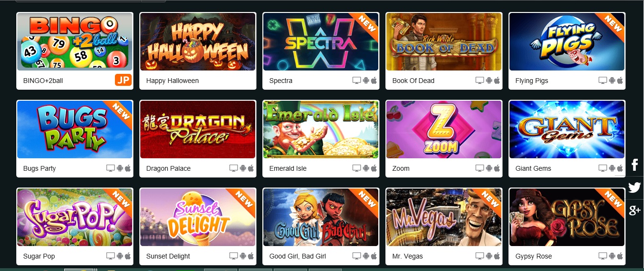The width and height of the screenshot is (644, 271).
Task: Click the Apple icon under Giant Gems
Action: click(x=620, y=168)
